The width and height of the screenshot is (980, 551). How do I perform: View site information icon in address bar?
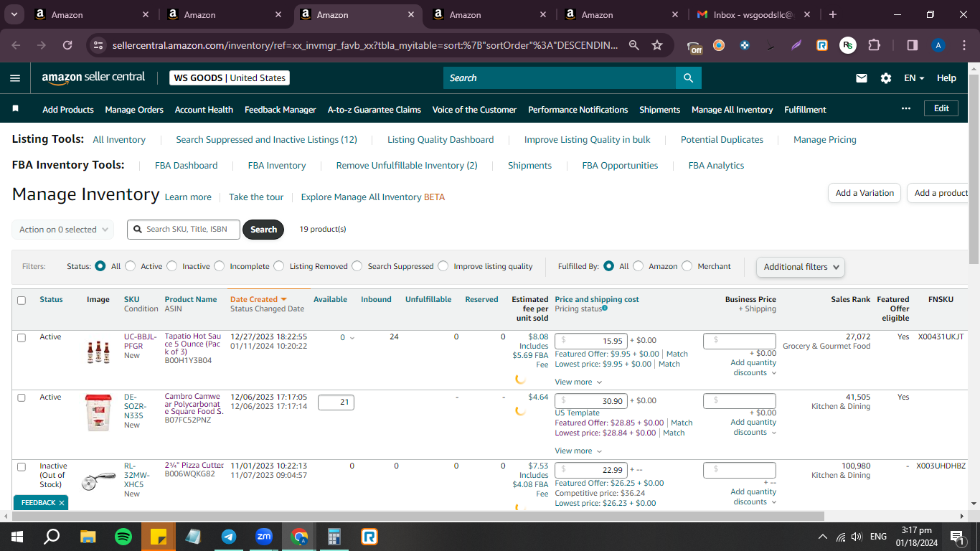[99, 45]
